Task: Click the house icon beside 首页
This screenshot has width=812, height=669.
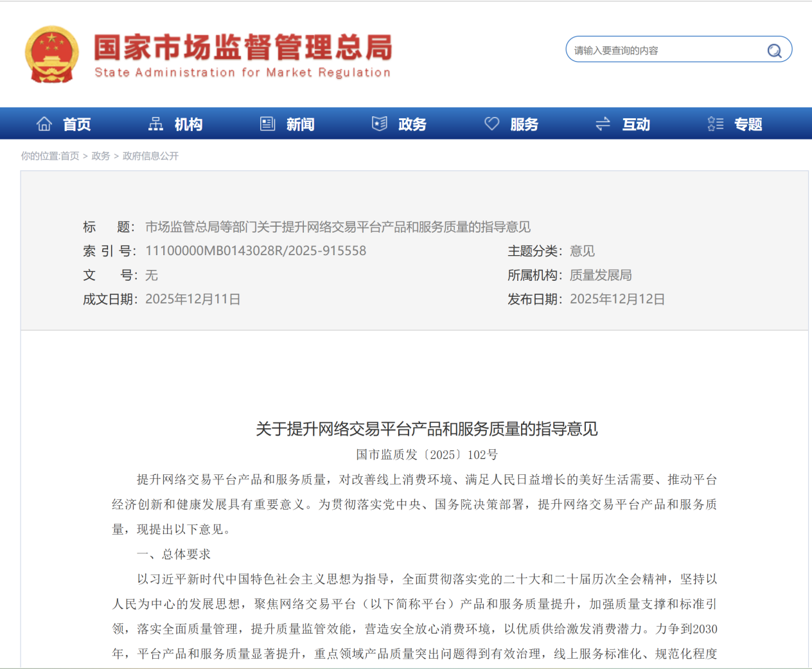Action: (x=44, y=123)
